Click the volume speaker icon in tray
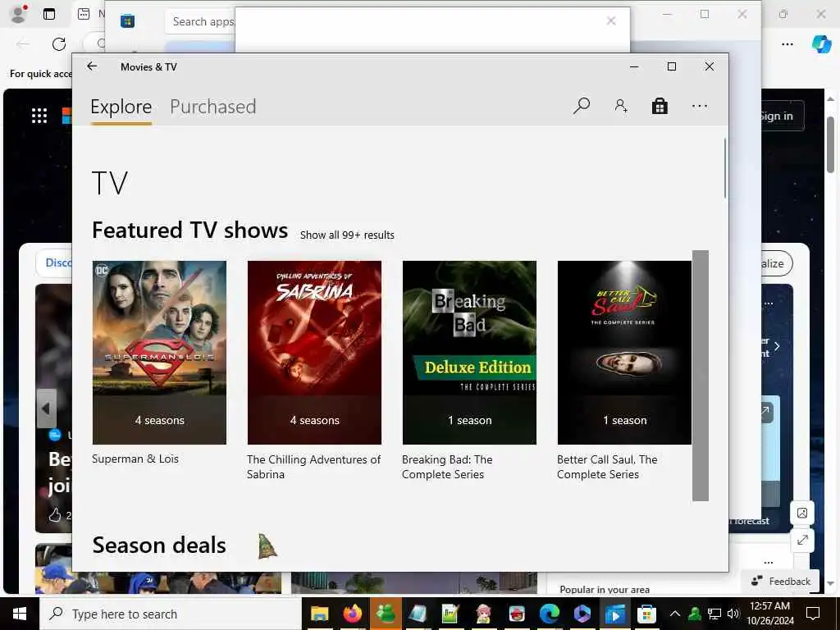840x630 pixels. pos(733,614)
